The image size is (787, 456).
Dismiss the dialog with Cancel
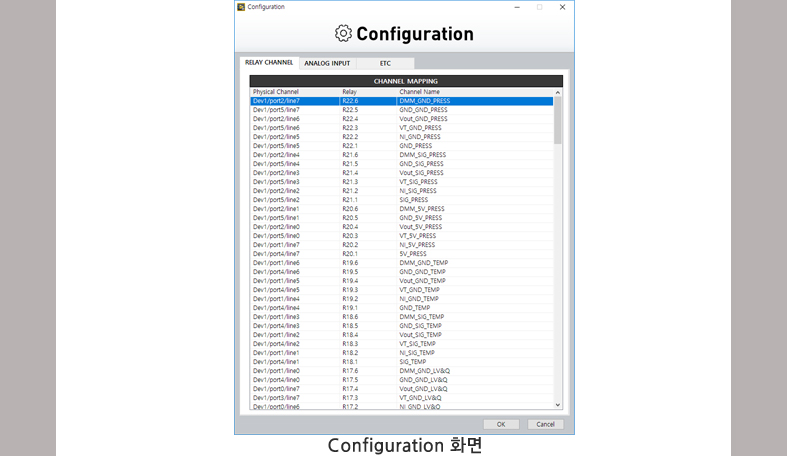pos(545,424)
